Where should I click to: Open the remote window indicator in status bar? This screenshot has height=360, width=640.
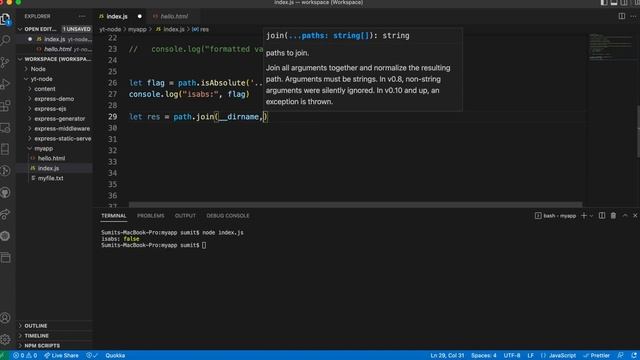[x=4, y=356]
